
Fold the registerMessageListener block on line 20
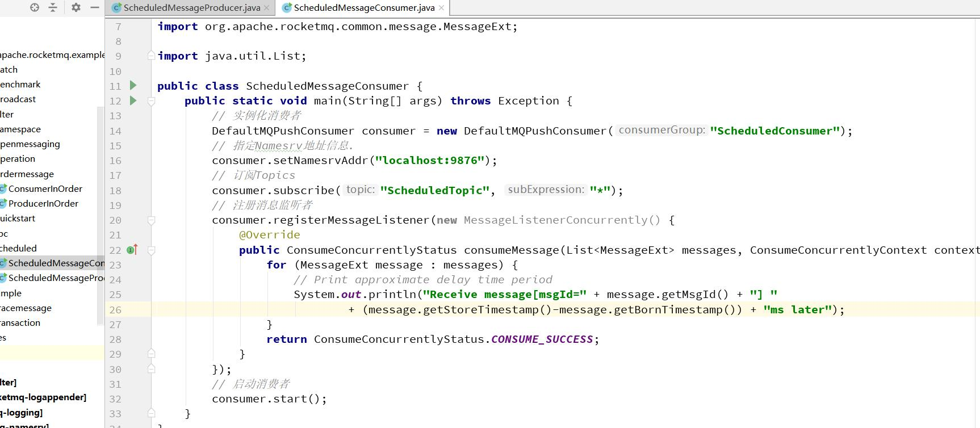152,220
